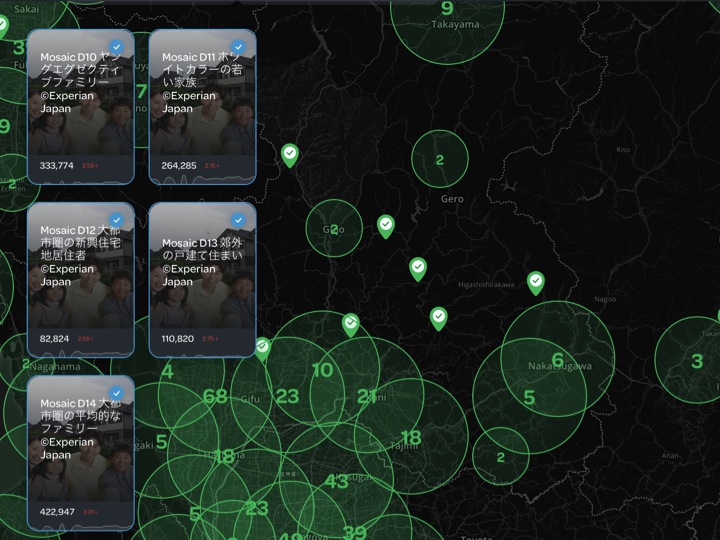Select the pin south-west of the Higashishirakawa label
This screenshot has height=540, width=720.
[x=439, y=318]
